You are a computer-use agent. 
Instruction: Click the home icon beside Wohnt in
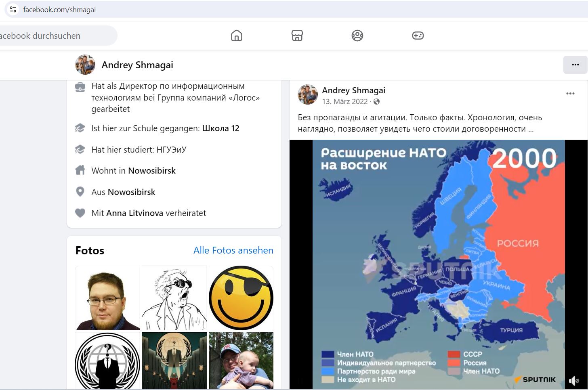pyautogui.click(x=80, y=170)
